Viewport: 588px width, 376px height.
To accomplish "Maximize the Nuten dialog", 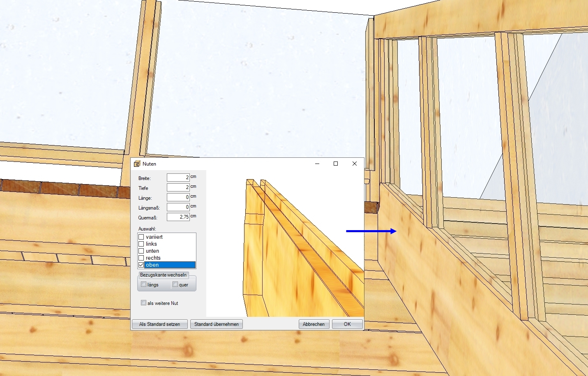I will coord(336,164).
